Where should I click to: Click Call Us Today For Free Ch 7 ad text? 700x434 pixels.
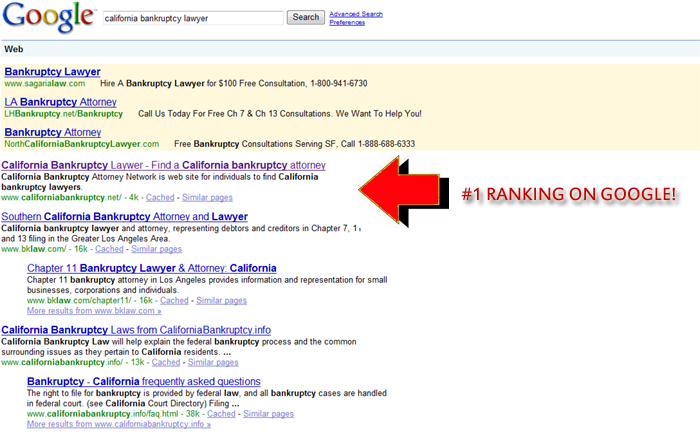pos(280,114)
